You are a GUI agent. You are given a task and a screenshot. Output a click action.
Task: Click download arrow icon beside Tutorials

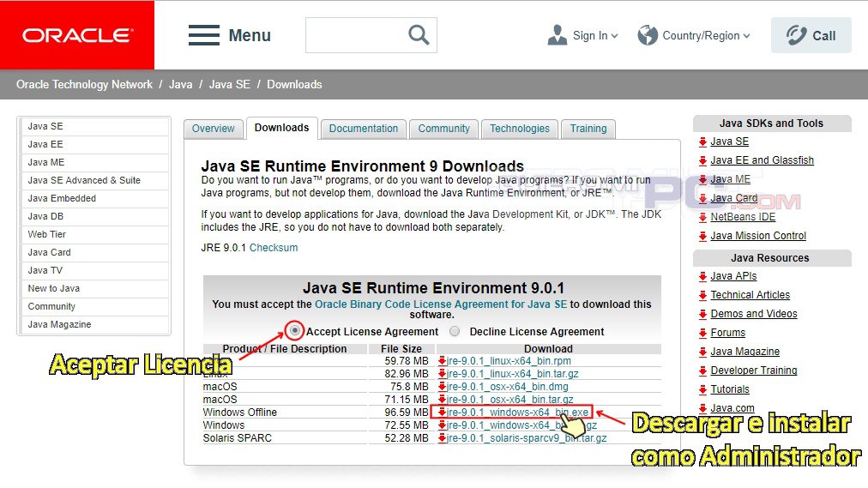[x=702, y=389]
